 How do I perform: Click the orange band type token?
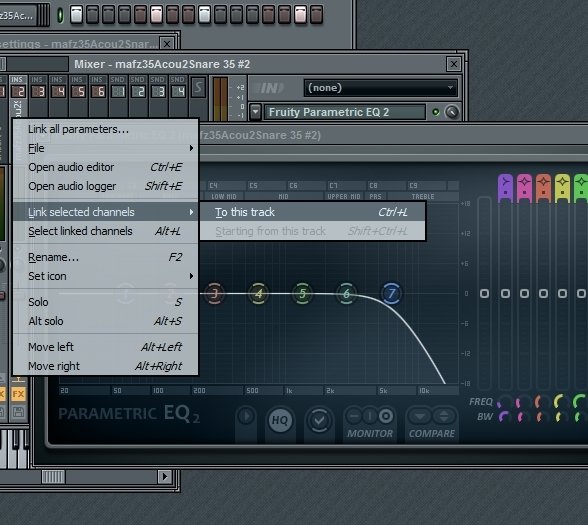pos(543,188)
